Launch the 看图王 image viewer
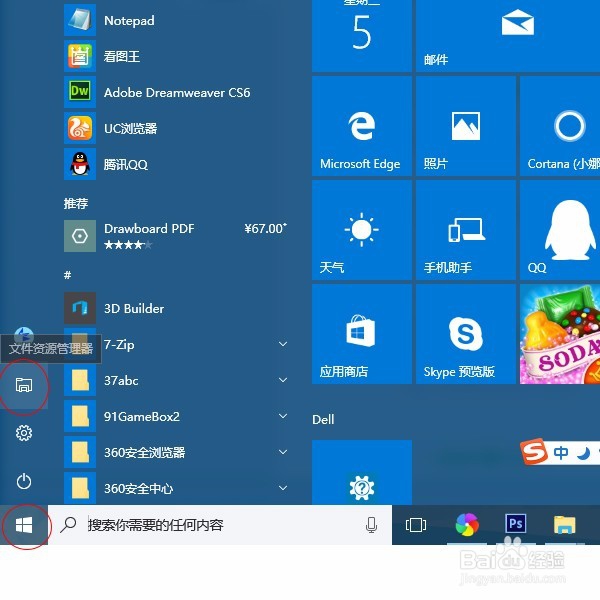Image resolution: width=600 pixels, height=600 pixels. pos(176,57)
